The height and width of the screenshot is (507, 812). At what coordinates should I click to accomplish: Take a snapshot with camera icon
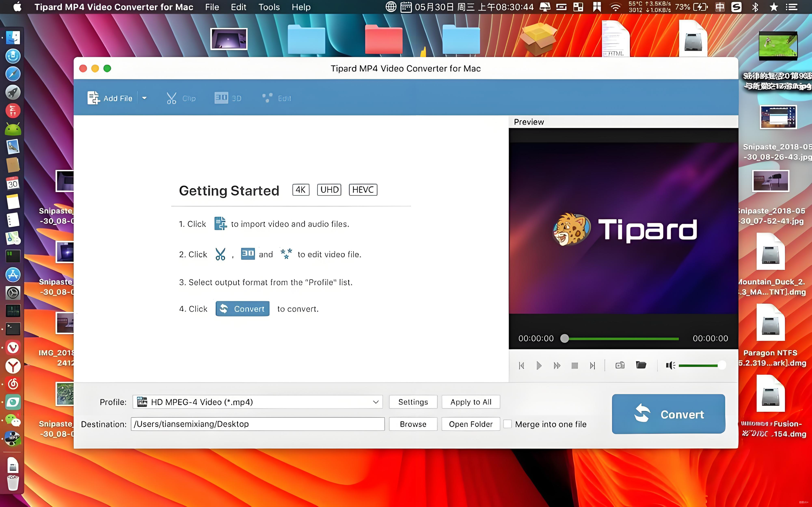(x=620, y=365)
